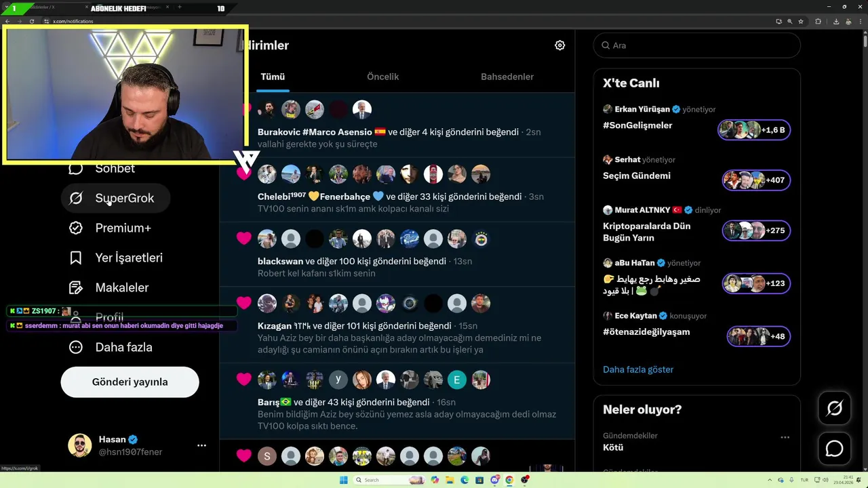Open first avatar in Burakovic notification

(x=267, y=109)
